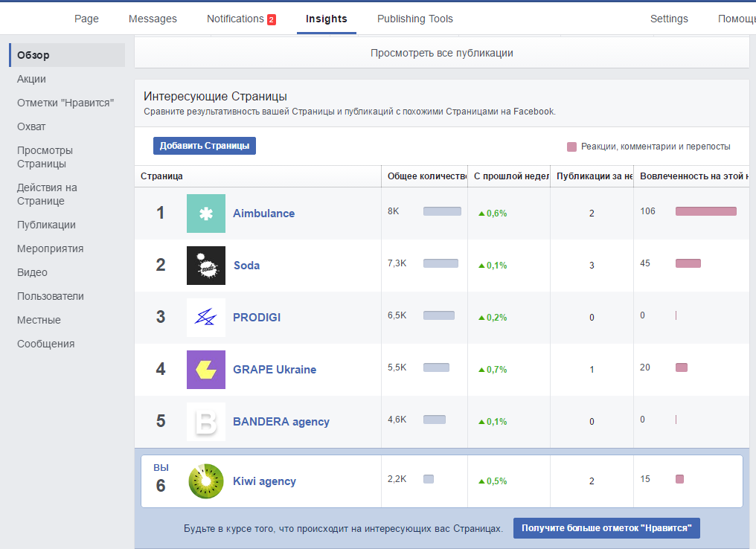756x549 pixels.
Task: Open the Notifications badge showing 2
Action: click(272, 19)
